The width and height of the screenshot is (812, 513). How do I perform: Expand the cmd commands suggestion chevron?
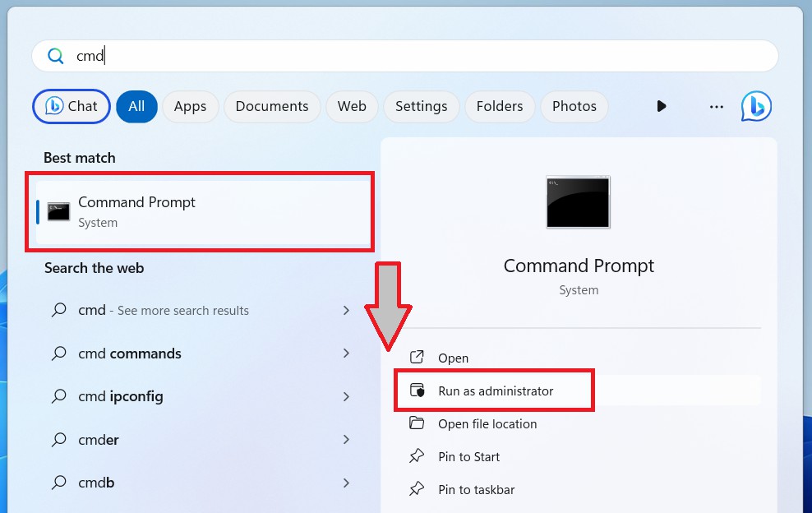pyautogui.click(x=347, y=353)
